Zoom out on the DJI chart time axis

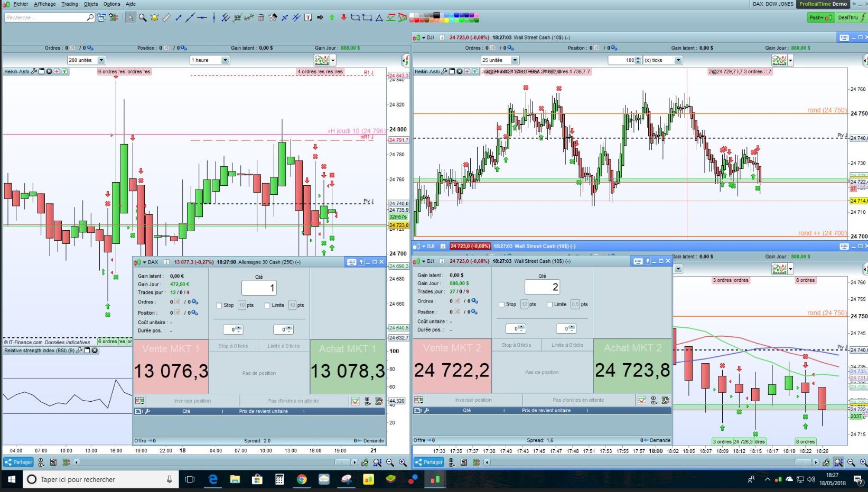tap(851, 462)
